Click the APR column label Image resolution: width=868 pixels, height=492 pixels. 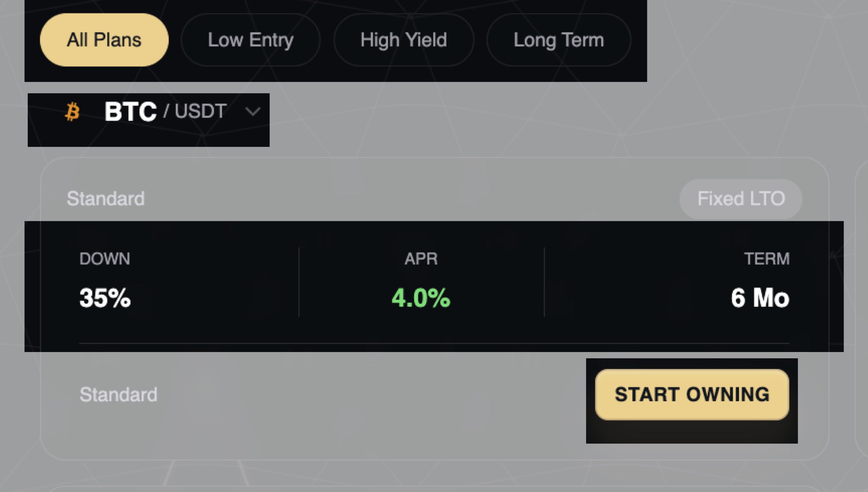point(421,259)
